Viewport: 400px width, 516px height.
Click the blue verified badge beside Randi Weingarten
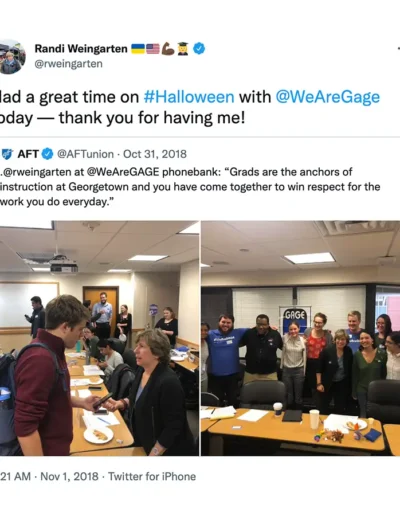coord(199,49)
